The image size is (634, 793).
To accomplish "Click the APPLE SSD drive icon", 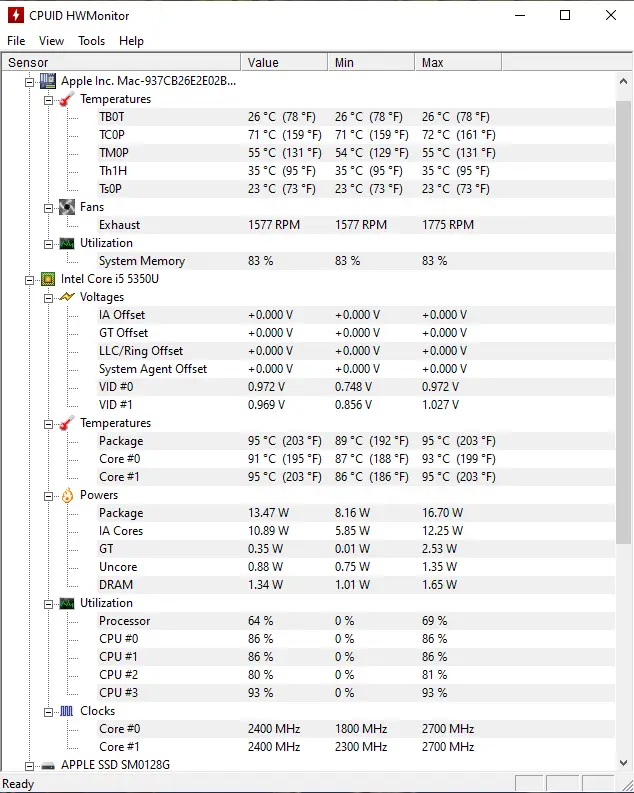I will click(x=48, y=766).
